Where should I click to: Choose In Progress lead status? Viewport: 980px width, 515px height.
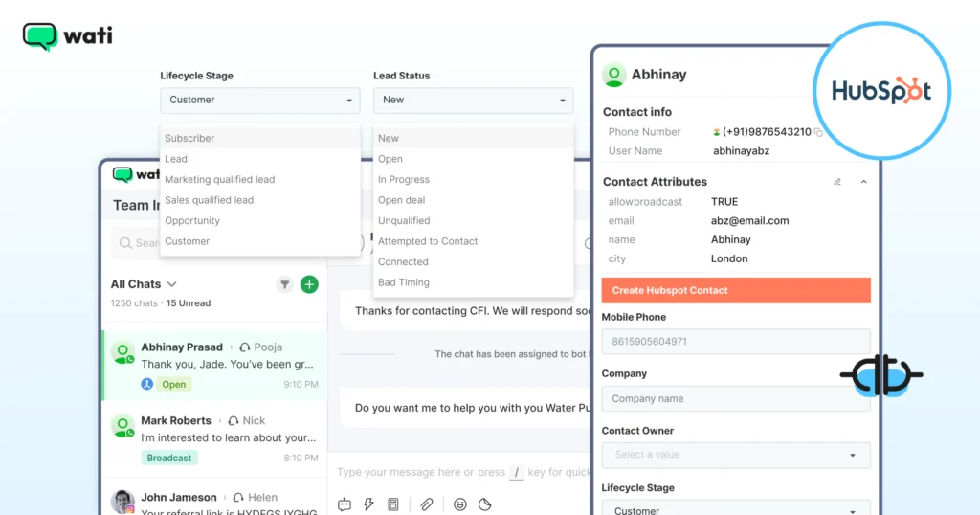click(473, 179)
